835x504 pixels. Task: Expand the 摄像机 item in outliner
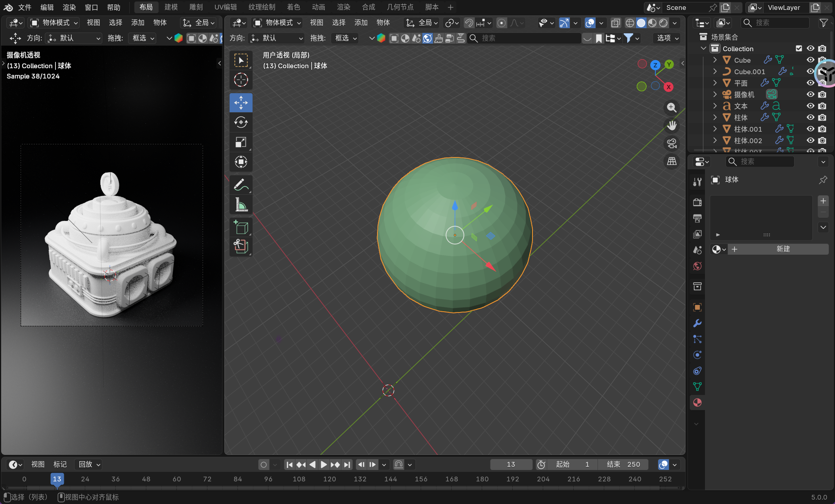(715, 94)
